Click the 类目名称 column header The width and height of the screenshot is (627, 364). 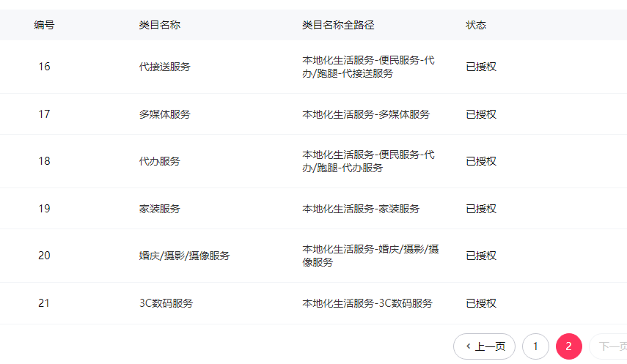coord(159,25)
